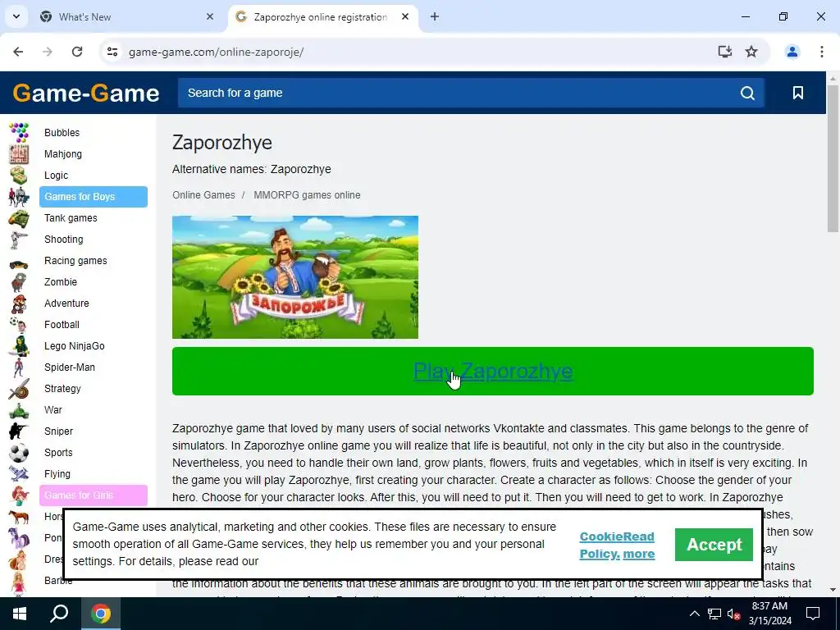This screenshot has height=630, width=840.
Task: Show hidden system tray icons
Action: pos(694,614)
